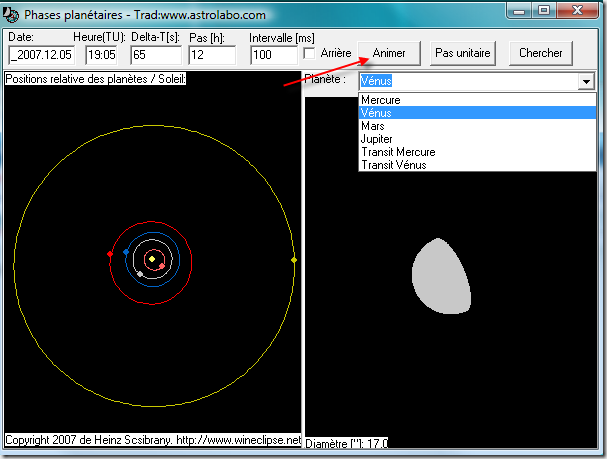Collapse the Planète dropdown arrow
Viewport: 607px width, 459px height.
click(586, 82)
